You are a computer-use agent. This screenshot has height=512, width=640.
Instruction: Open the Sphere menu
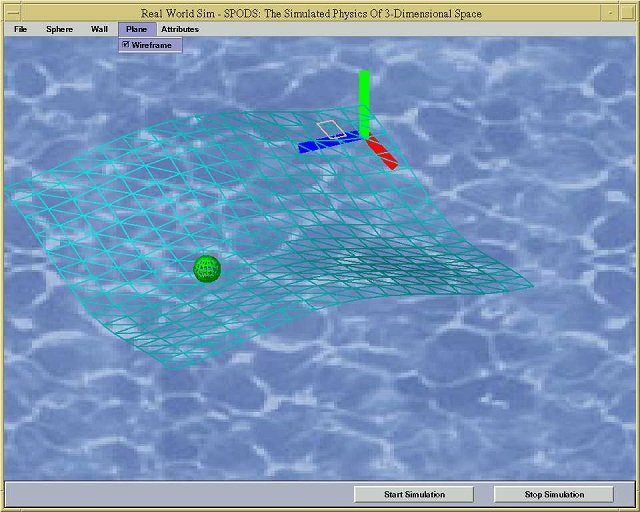pyautogui.click(x=59, y=29)
